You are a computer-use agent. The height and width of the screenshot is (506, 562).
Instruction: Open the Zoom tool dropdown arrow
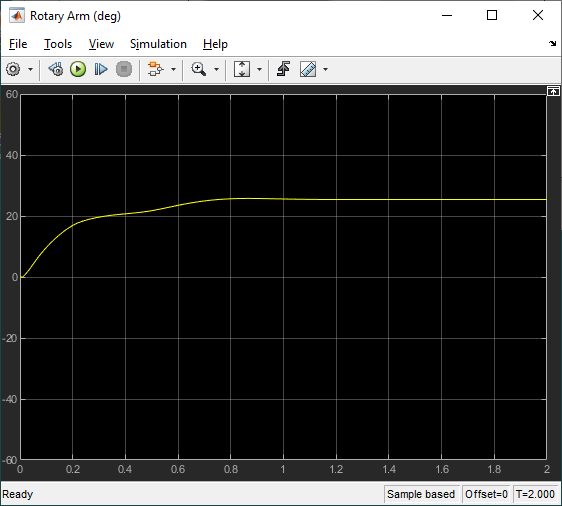click(216, 69)
